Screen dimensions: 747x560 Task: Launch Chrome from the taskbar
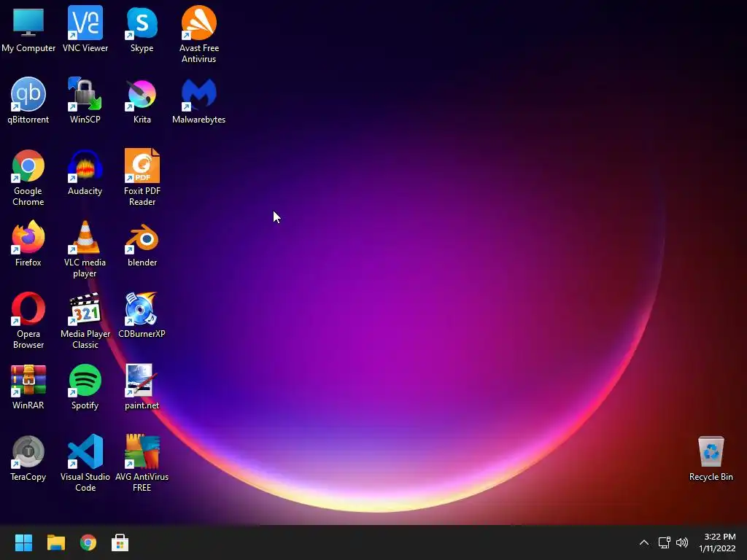click(x=88, y=542)
